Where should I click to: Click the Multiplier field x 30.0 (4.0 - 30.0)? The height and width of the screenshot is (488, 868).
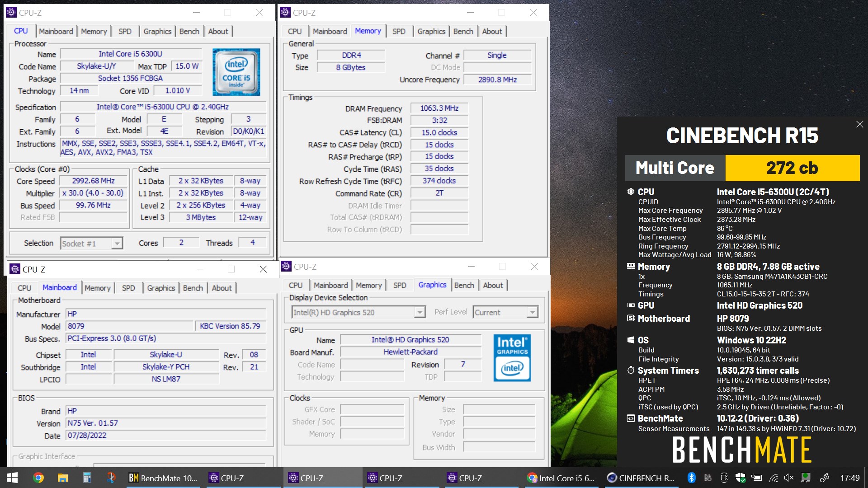(x=94, y=193)
